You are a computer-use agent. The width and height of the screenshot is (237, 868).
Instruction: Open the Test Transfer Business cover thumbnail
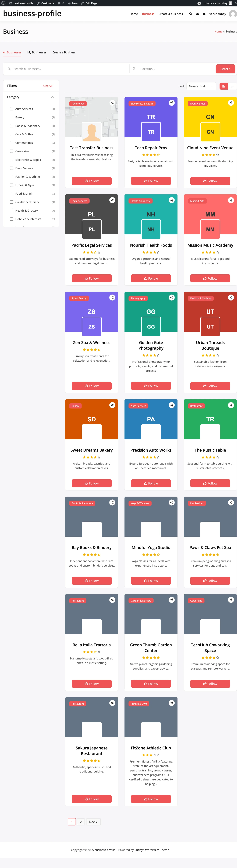pyautogui.click(x=92, y=117)
